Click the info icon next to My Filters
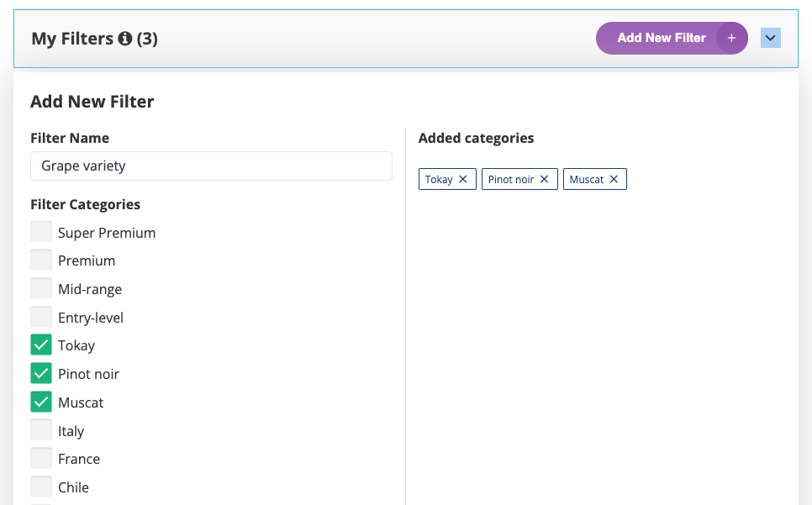 [124, 39]
